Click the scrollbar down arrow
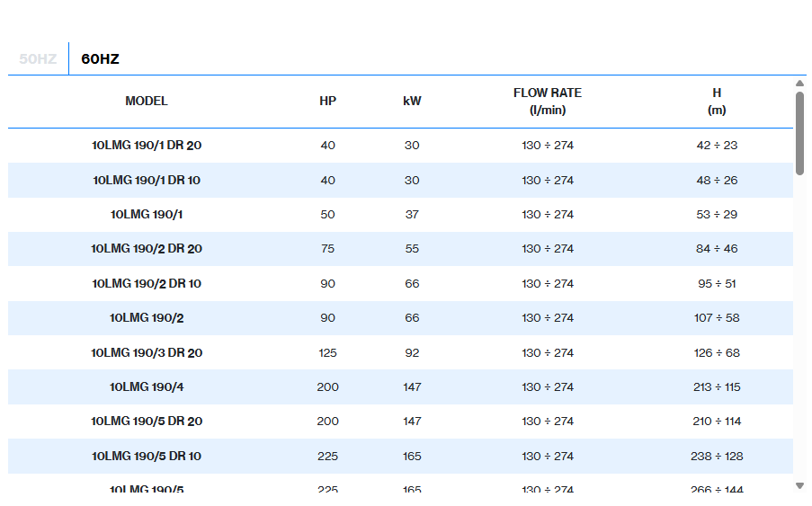Viewport: 812px width, 506px height. (x=799, y=485)
